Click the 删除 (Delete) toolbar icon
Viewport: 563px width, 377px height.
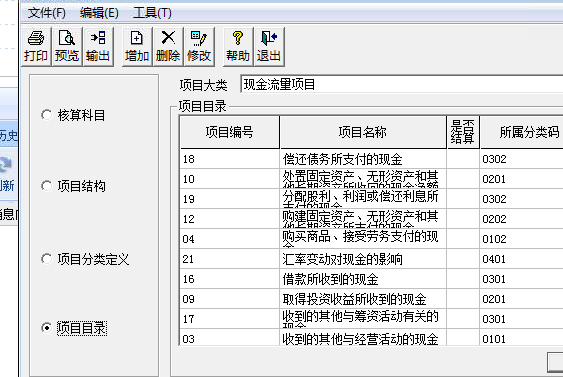(x=168, y=47)
